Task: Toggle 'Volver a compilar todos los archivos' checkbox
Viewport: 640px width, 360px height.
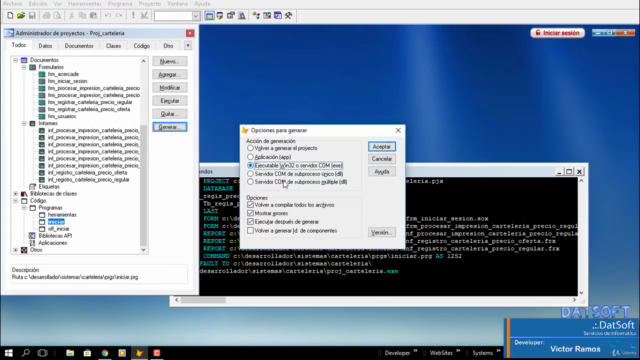Action: point(291,205)
